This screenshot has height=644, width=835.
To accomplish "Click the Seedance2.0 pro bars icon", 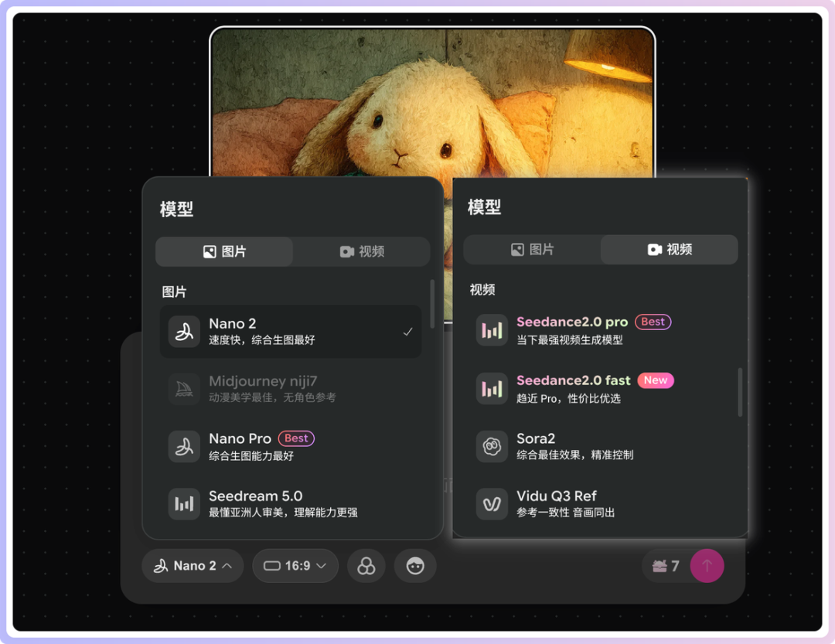I will [492, 330].
